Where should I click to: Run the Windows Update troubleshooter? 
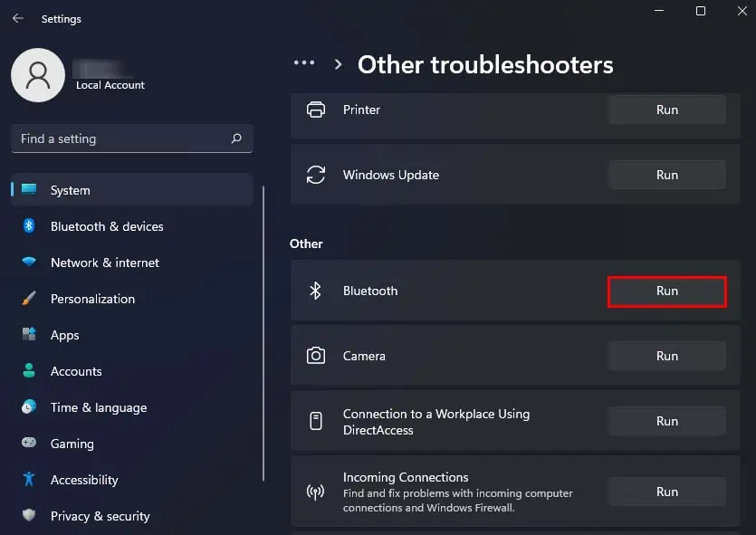tap(666, 174)
